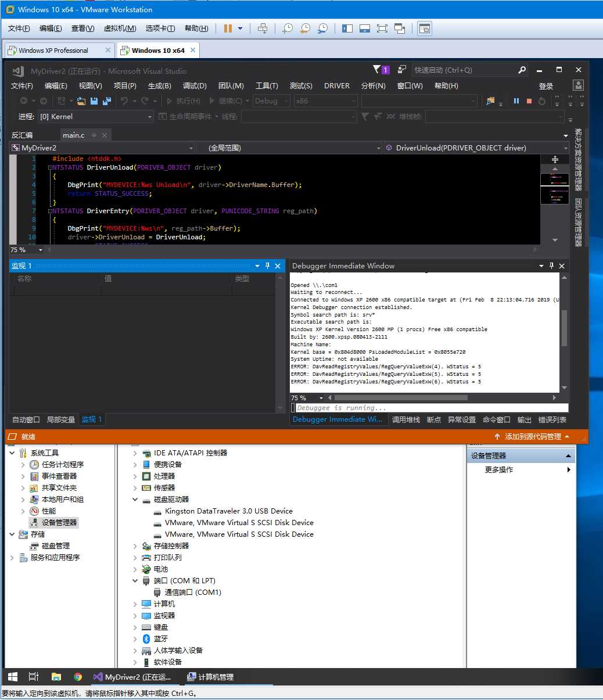Open MyDriver2 project scope dropdown

coord(102,148)
